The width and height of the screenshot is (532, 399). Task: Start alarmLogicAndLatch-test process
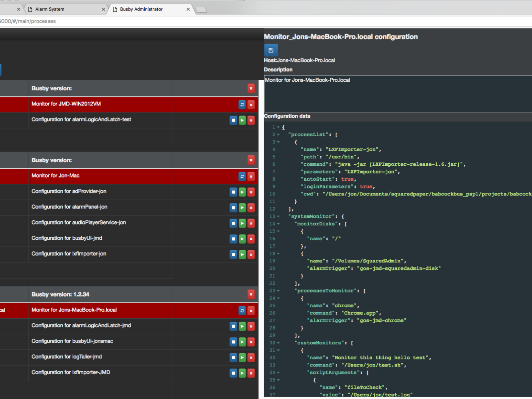pos(242,120)
